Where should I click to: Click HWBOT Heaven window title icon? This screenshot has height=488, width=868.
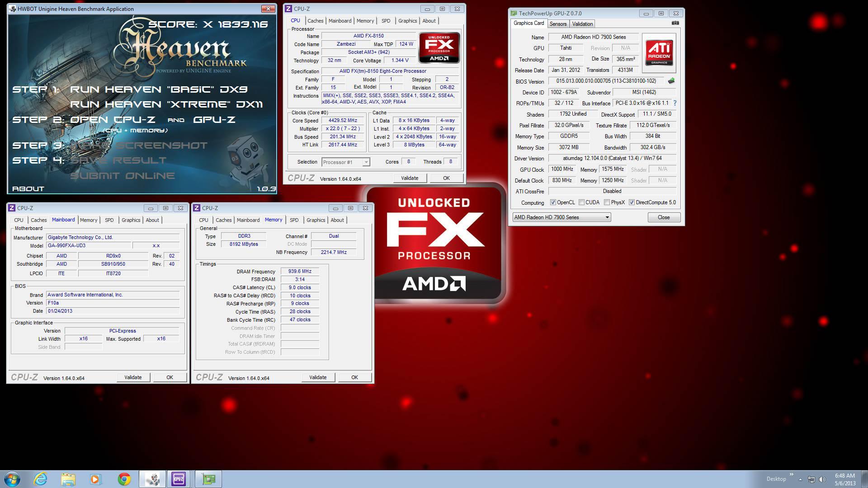(12, 9)
